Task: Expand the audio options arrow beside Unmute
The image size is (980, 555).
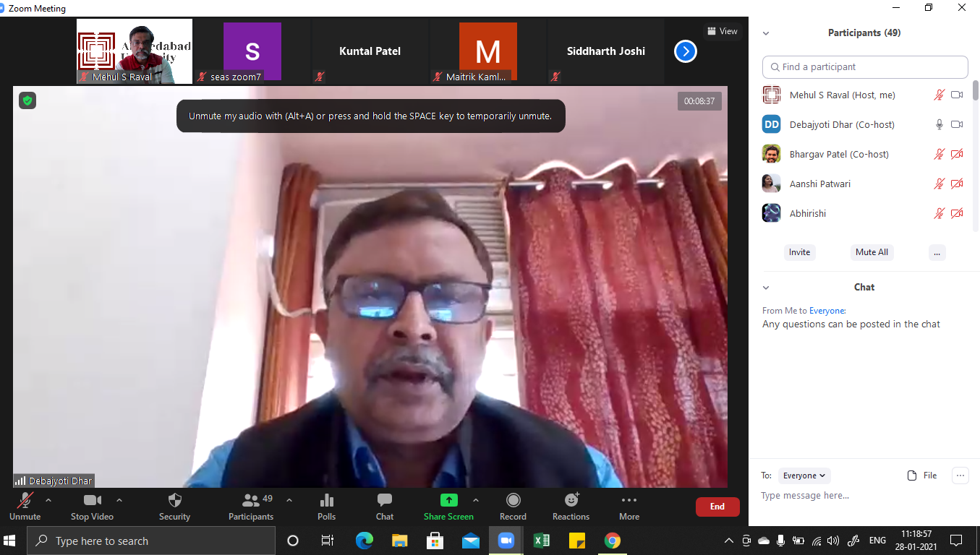Action: point(48,500)
